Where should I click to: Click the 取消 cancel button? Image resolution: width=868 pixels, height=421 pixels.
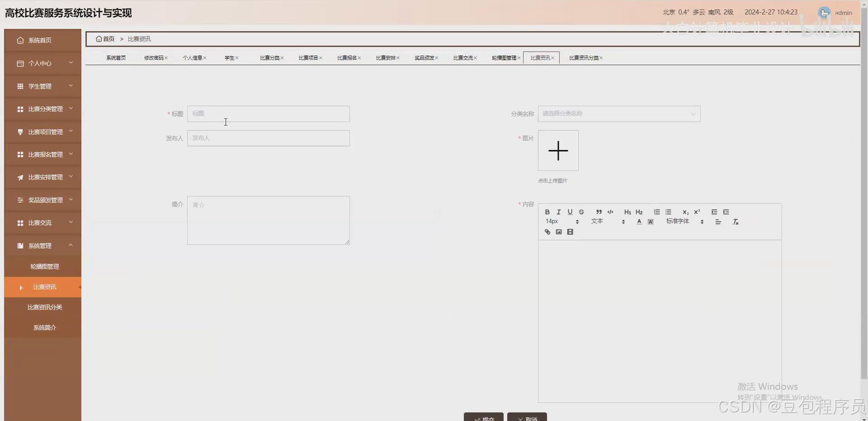click(527, 417)
